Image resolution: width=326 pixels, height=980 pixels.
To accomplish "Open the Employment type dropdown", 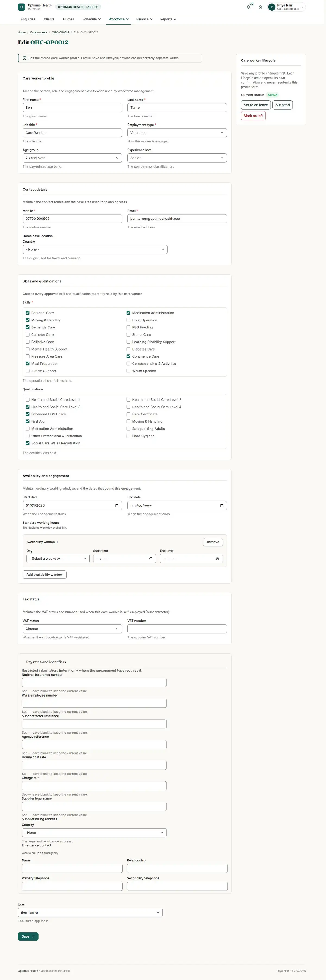I will pyautogui.click(x=177, y=133).
